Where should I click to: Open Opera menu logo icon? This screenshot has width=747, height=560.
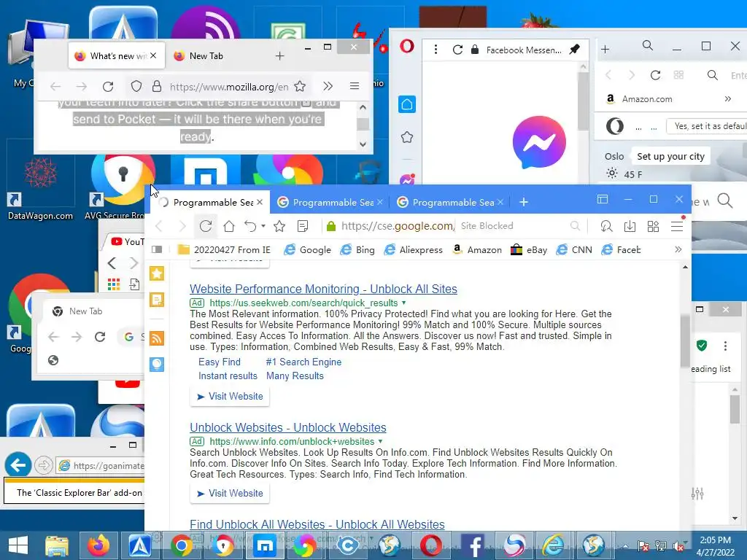coord(407,46)
